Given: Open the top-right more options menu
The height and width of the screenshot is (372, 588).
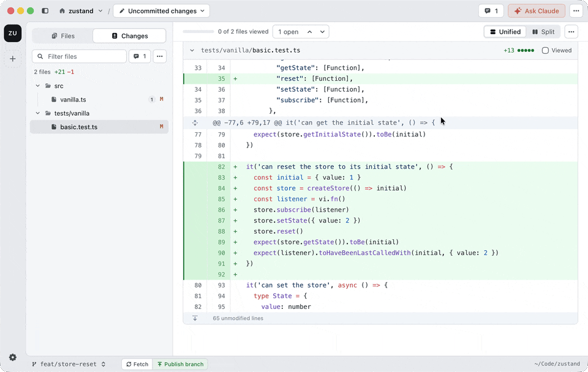Looking at the screenshot, I should [x=576, y=11].
